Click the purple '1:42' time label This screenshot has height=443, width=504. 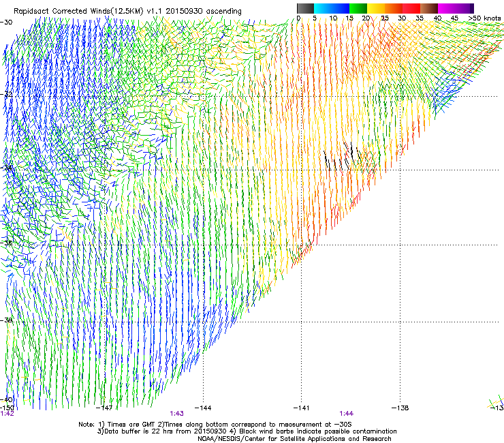[7, 414]
